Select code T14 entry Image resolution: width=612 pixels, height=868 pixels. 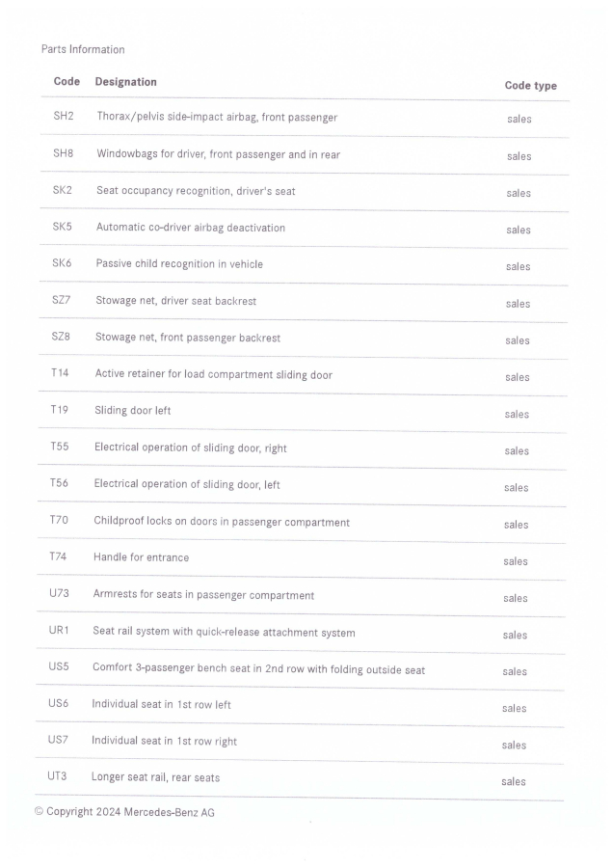tap(60, 373)
